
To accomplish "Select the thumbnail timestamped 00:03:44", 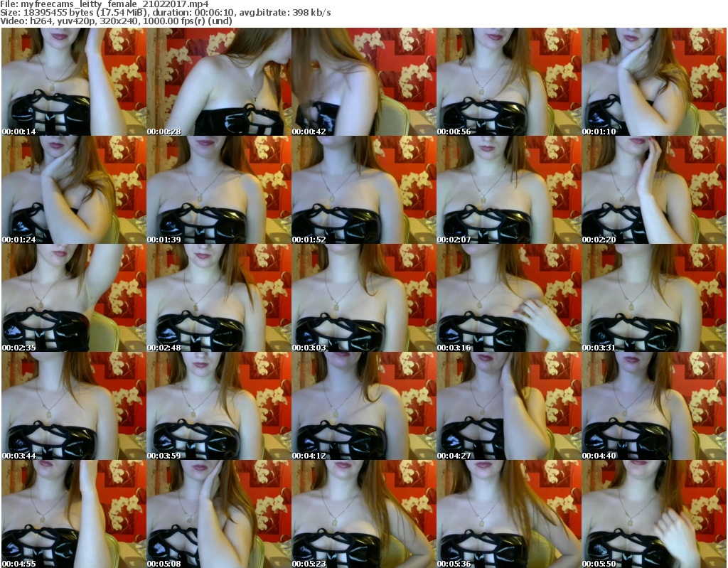I will [74, 406].
